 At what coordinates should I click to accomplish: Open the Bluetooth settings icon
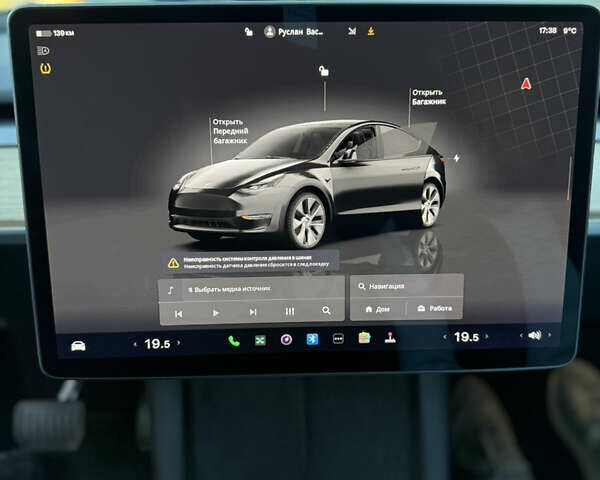point(312,340)
